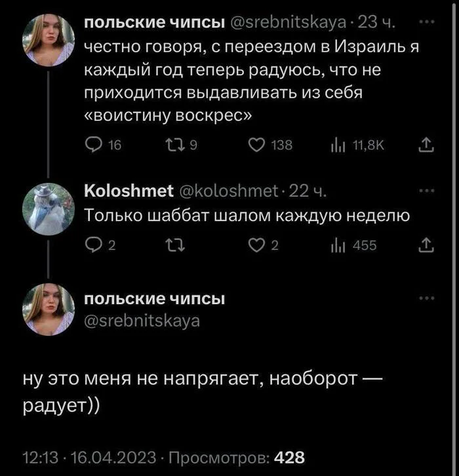Open the 12:13 · 16.04.2023 timestamp

point(89,457)
